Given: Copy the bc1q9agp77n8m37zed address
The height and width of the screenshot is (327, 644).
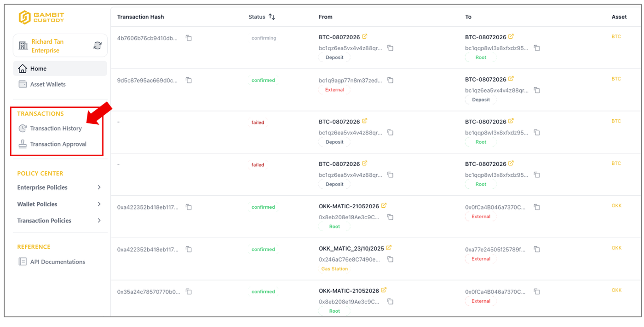Looking at the screenshot, I should click(390, 80).
